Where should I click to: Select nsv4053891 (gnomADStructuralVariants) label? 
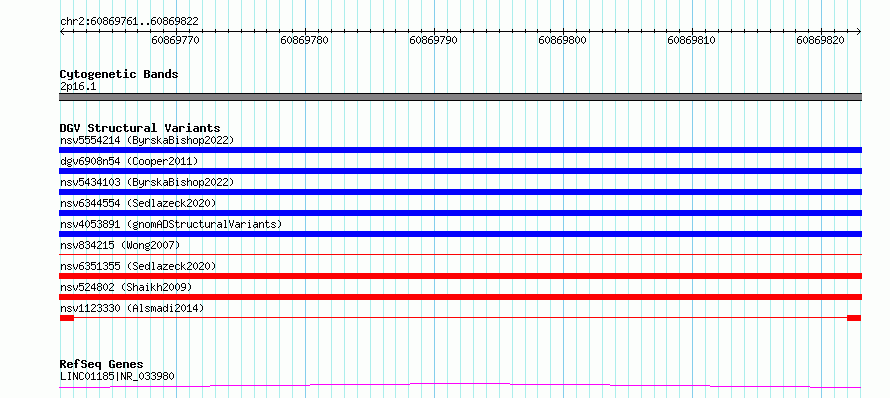171,224
